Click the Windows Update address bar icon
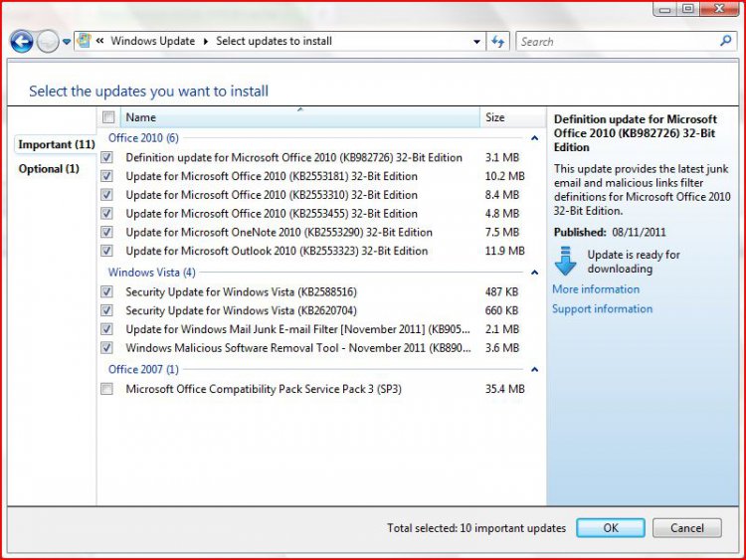Screen dimensions: 746x560 click(x=85, y=41)
